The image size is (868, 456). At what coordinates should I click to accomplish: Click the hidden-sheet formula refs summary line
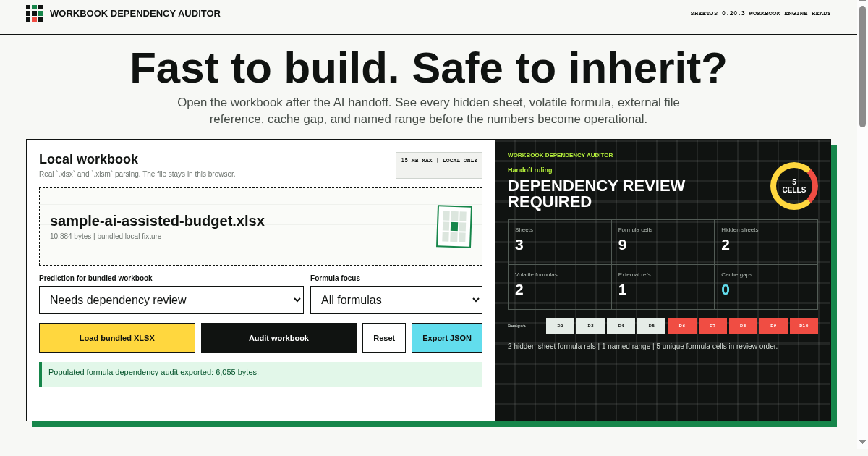coord(642,346)
